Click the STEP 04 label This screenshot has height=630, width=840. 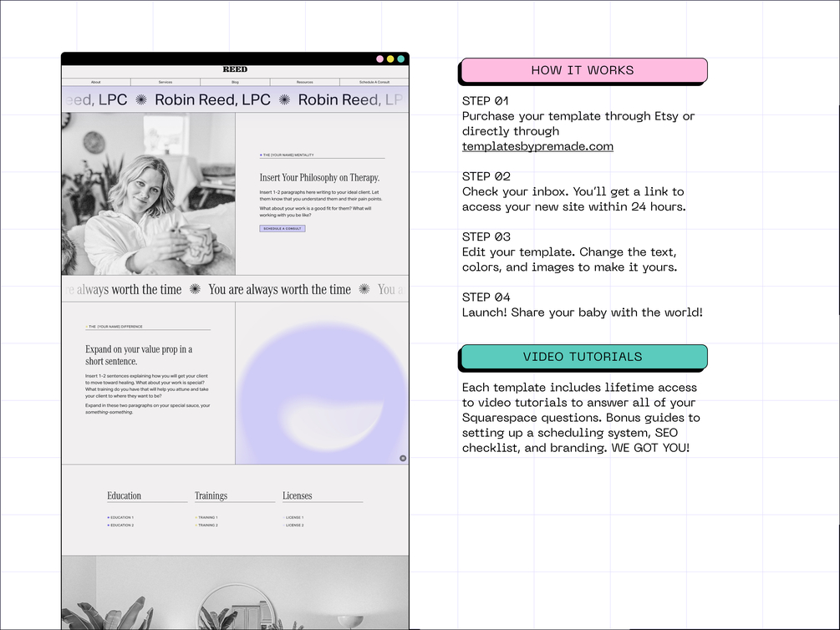click(486, 297)
